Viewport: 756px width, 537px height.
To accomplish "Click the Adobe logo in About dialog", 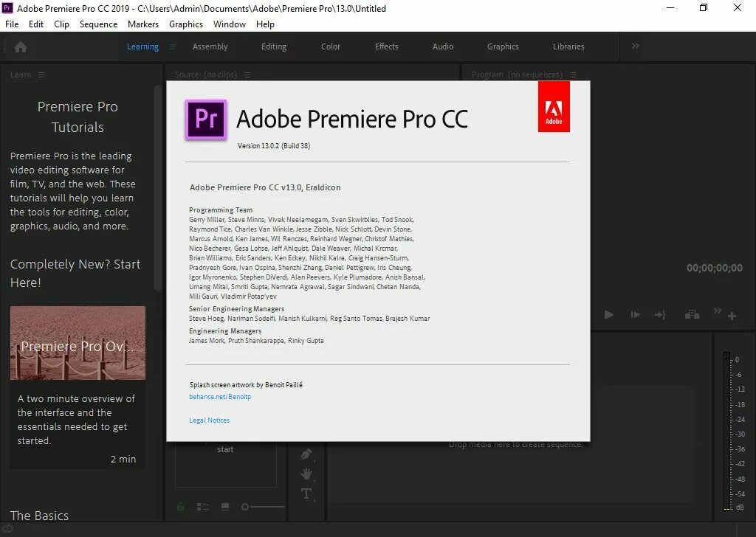I will pyautogui.click(x=554, y=106).
